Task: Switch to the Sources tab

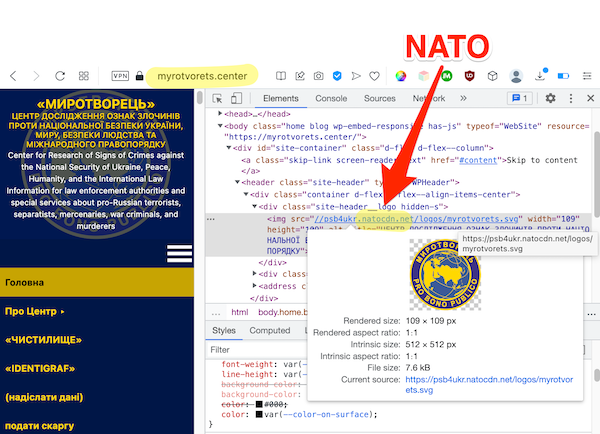Action: (x=380, y=98)
